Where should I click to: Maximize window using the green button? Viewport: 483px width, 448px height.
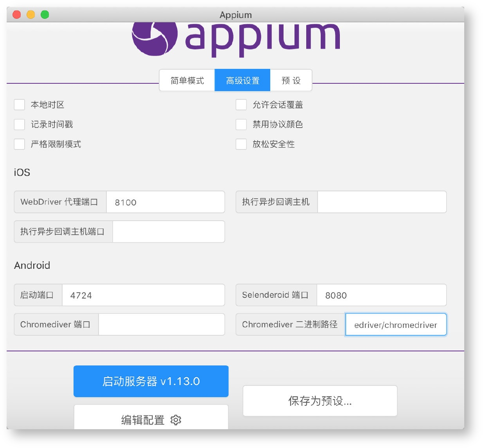(x=45, y=14)
